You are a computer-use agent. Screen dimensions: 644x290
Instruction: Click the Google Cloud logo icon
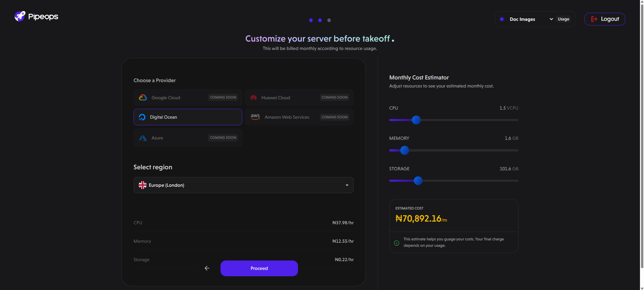click(x=143, y=98)
